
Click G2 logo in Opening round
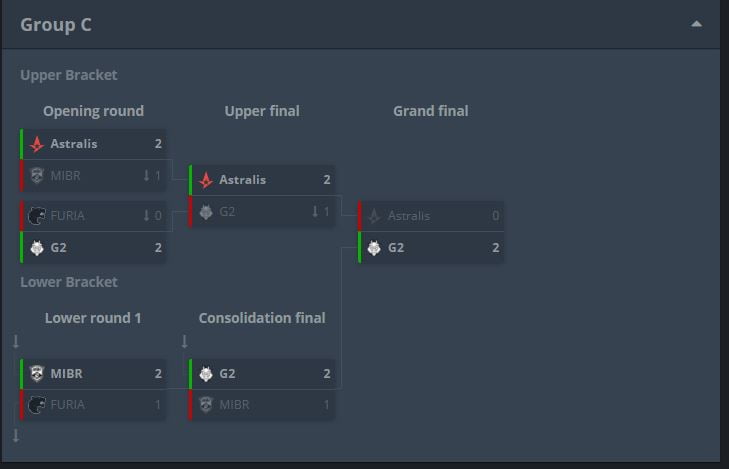click(x=37, y=248)
